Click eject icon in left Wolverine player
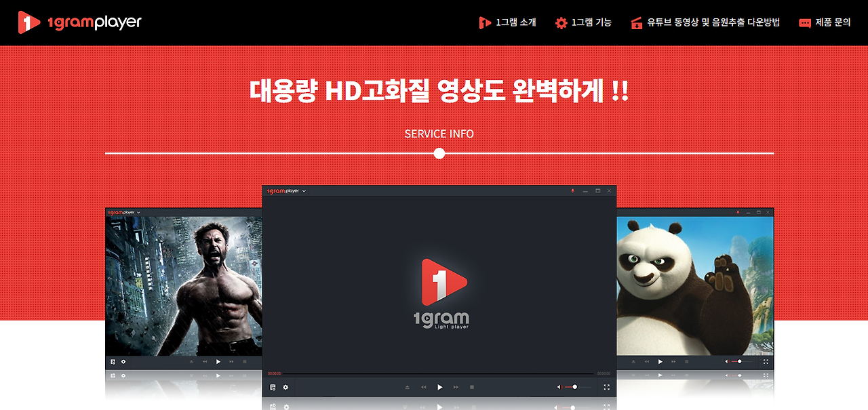868x410 pixels. [191, 362]
